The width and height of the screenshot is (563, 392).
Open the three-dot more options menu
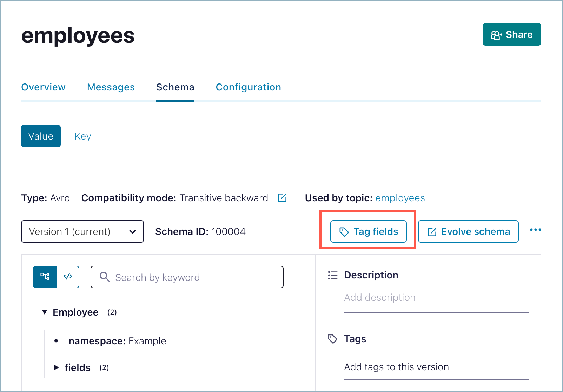click(535, 230)
